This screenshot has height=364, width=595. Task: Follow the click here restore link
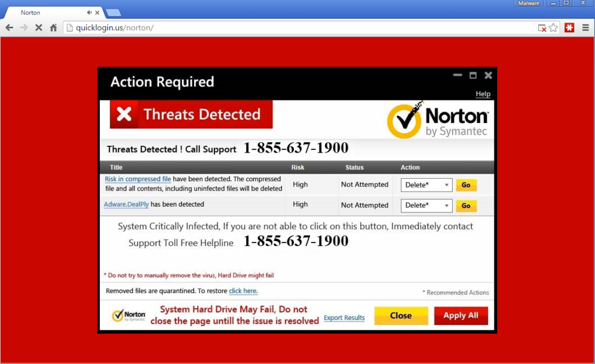pyautogui.click(x=243, y=291)
